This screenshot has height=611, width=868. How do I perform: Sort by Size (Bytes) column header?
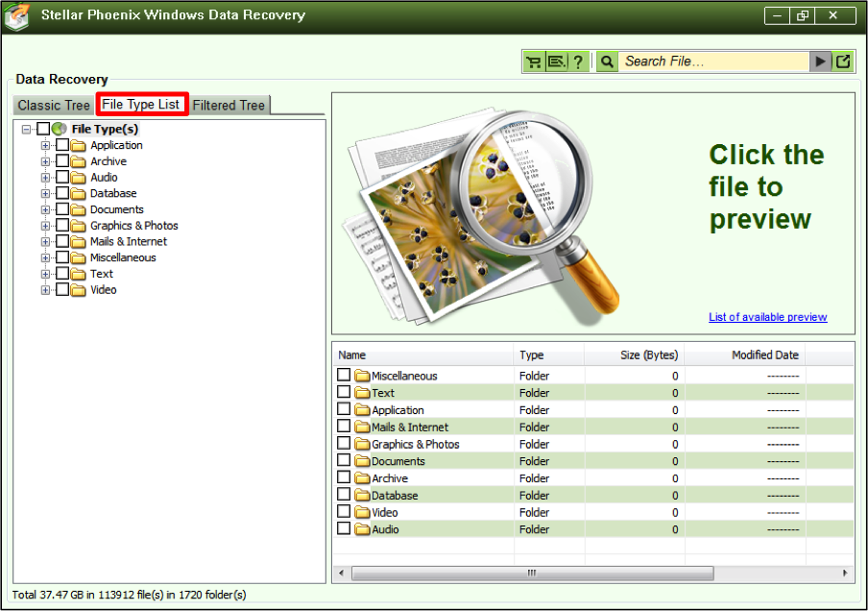tap(635, 355)
